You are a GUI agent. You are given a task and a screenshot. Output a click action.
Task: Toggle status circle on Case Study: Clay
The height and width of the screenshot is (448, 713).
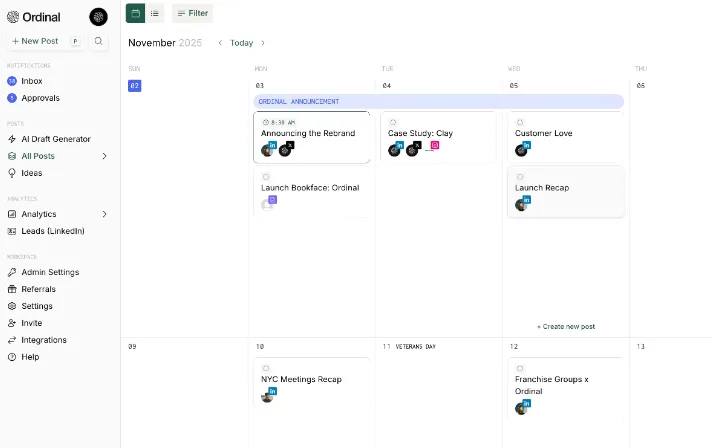(x=393, y=122)
